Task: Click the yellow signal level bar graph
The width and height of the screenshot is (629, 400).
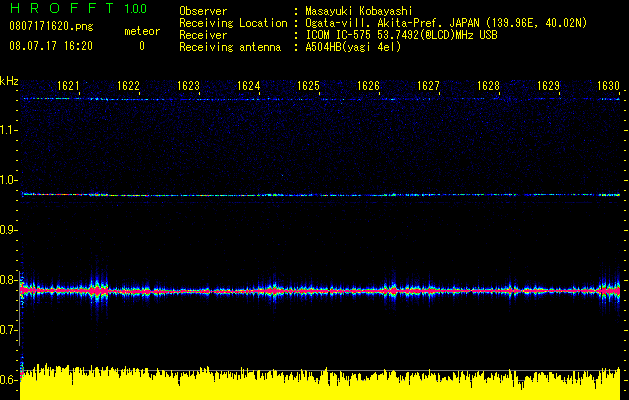Action: [x=320, y=383]
